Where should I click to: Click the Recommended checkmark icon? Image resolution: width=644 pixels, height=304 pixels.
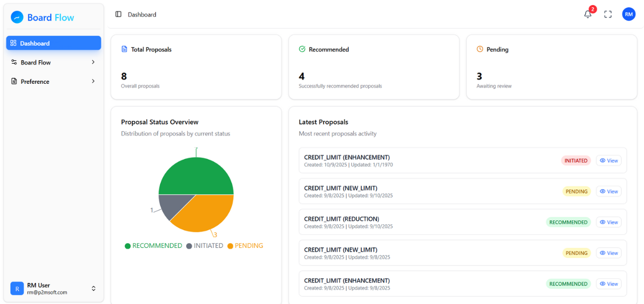[x=302, y=49]
